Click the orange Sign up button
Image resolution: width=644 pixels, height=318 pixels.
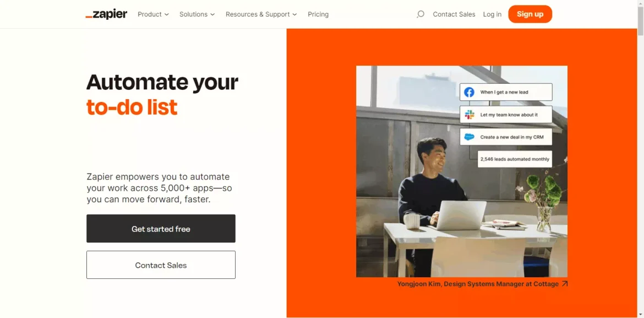click(x=530, y=14)
